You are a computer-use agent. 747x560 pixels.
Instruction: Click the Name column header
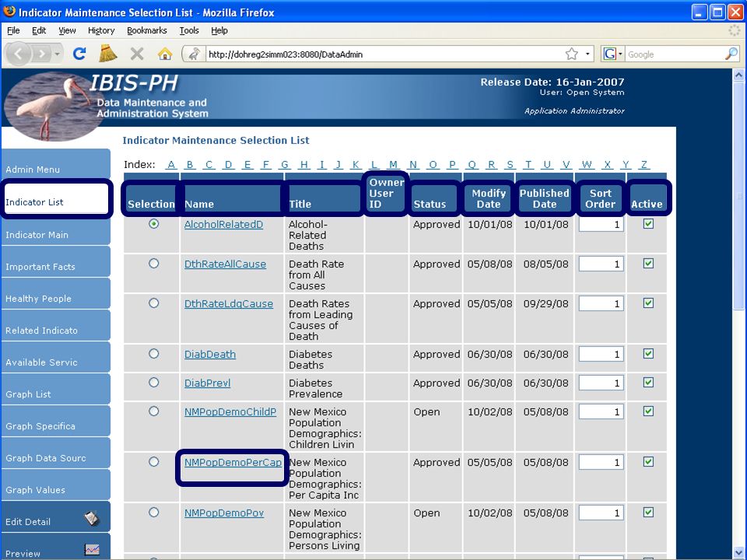point(232,198)
